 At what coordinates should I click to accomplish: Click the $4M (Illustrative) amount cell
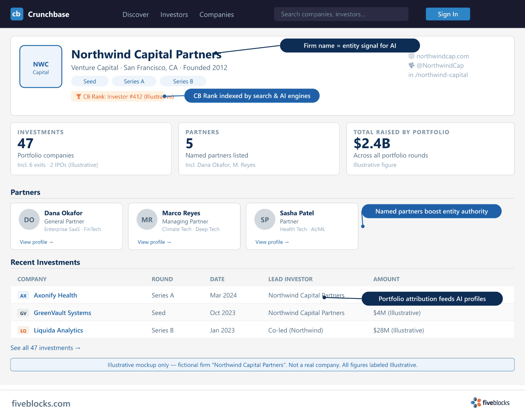(397, 313)
